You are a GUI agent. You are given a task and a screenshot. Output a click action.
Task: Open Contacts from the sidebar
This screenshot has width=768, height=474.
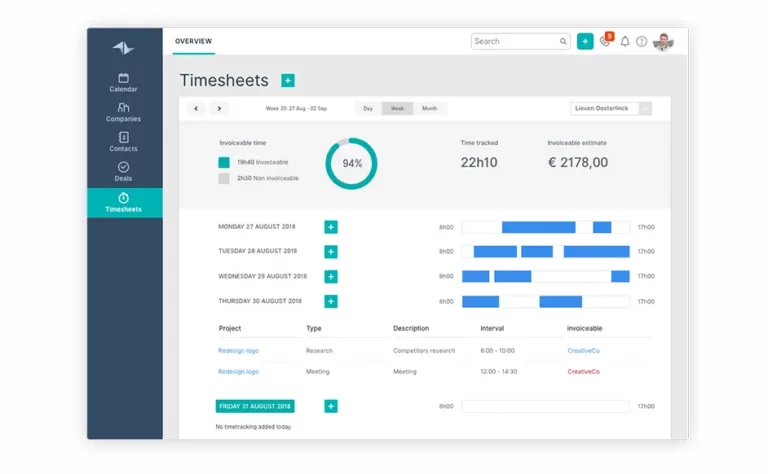pyautogui.click(x=123, y=142)
